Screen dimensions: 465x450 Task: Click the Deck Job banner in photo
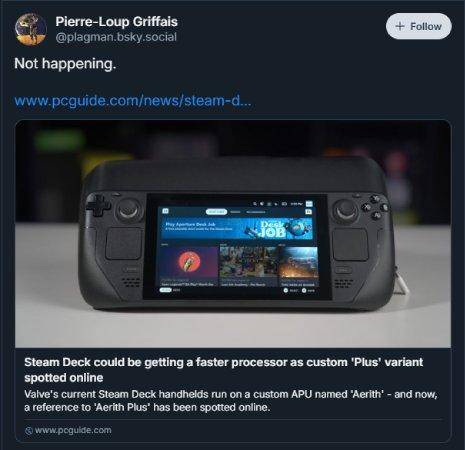237,229
